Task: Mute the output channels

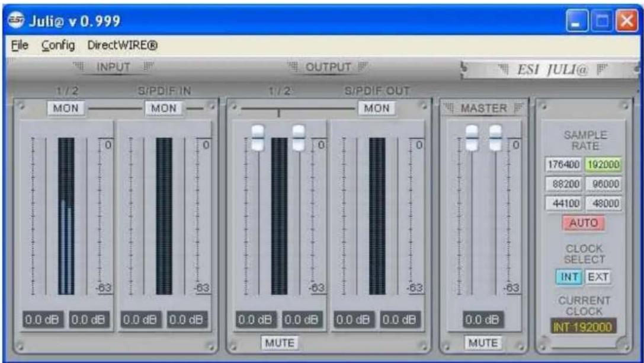Action: 280,342
